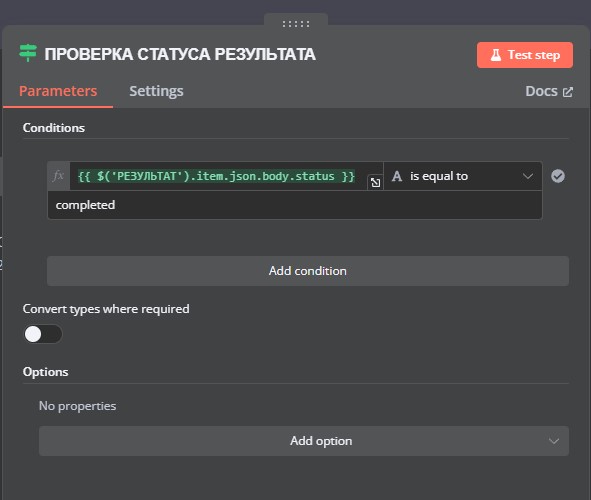Run the Test step button
The width and height of the screenshot is (591, 500).
click(525, 55)
